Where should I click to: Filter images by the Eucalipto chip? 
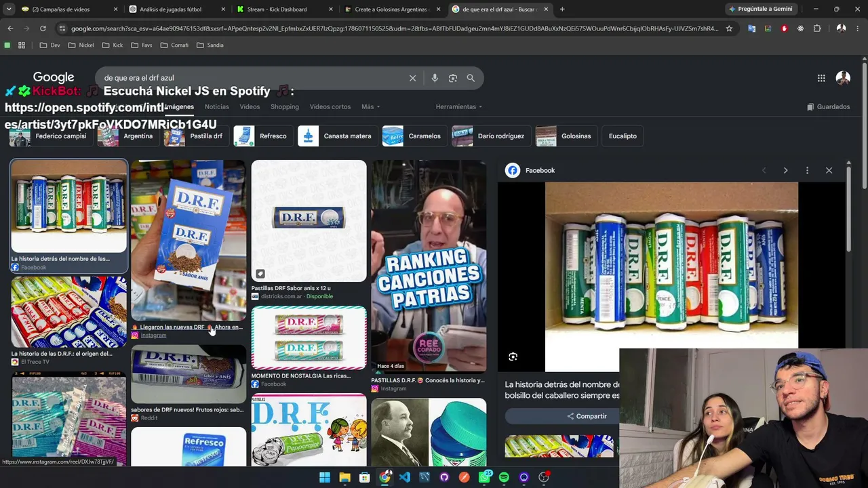tap(623, 136)
